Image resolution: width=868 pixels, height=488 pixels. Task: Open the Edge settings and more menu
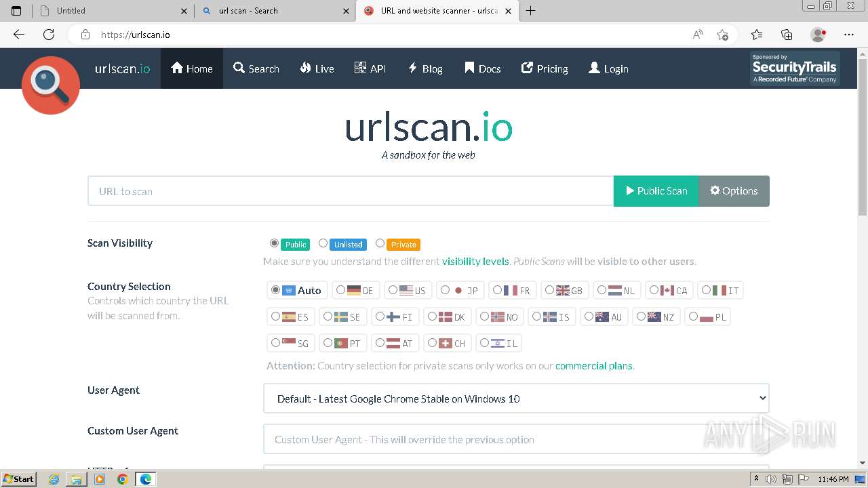click(x=849, y=35)
